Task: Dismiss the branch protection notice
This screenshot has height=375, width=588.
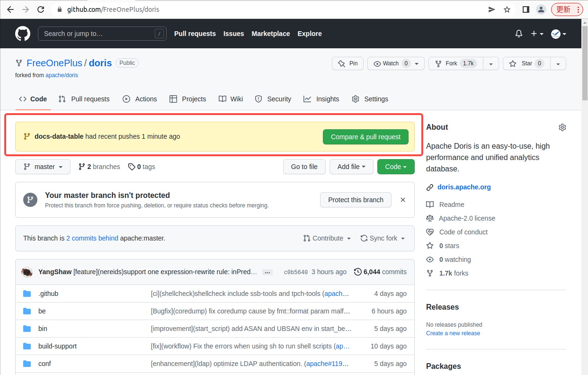Action: click(403, 200)
